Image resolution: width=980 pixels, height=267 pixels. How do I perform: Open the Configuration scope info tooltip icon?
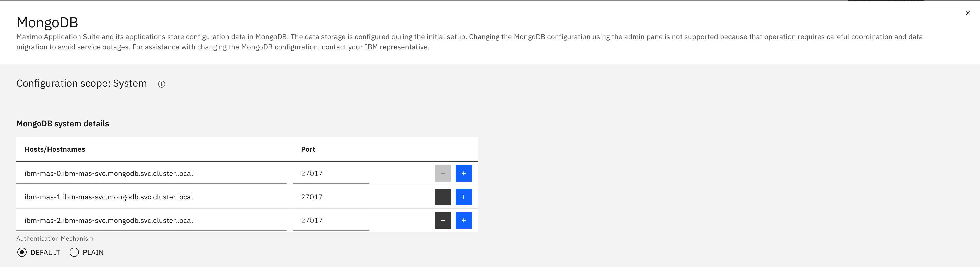pos(161,84)
